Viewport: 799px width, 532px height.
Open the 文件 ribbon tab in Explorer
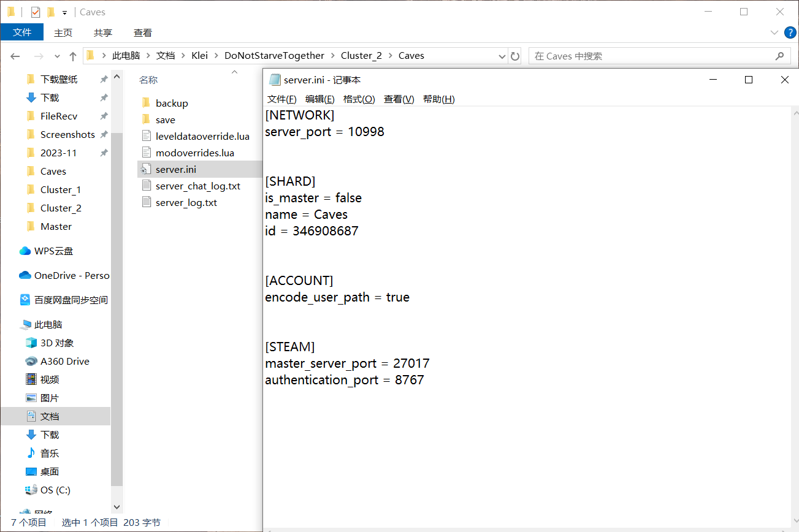(x=22, y=32)
